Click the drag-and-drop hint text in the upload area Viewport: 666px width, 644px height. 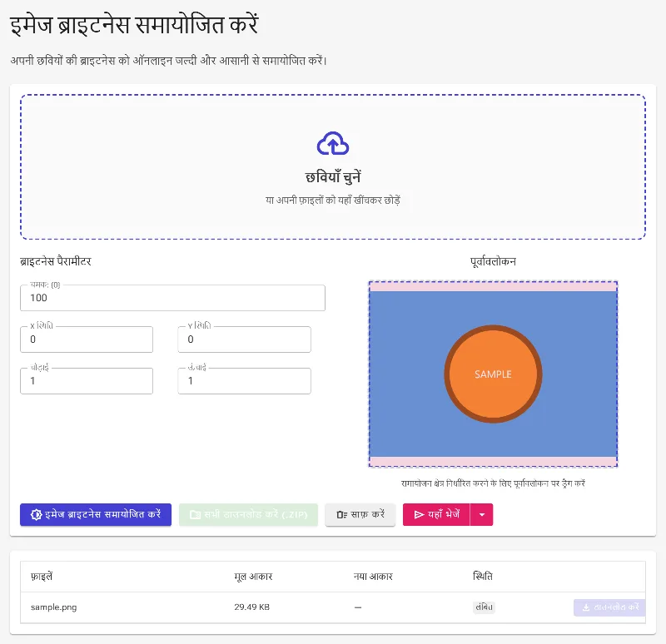333,200
